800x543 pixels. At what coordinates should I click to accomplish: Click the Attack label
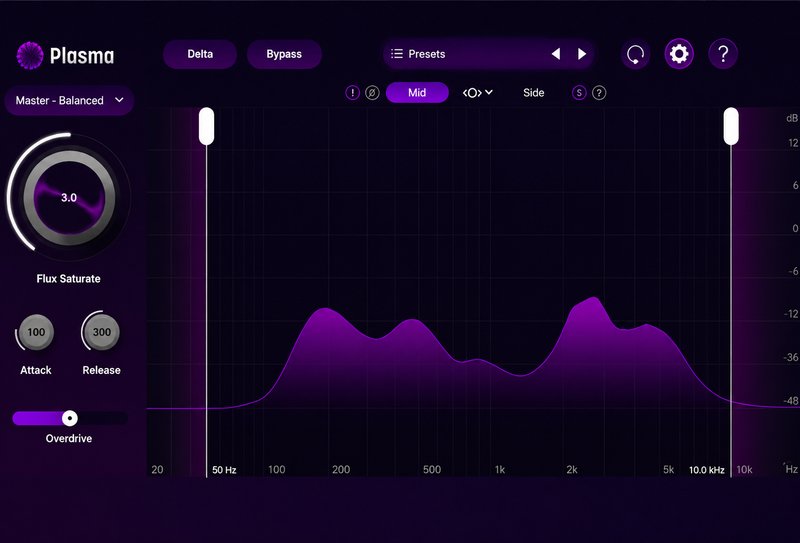[x=36, y=370]
